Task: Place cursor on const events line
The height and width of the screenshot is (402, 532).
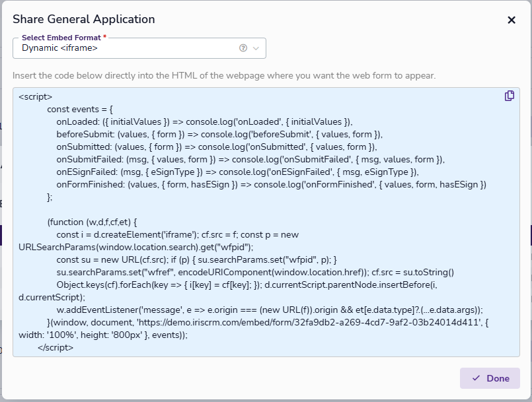Action: click(x=81, y=110)
